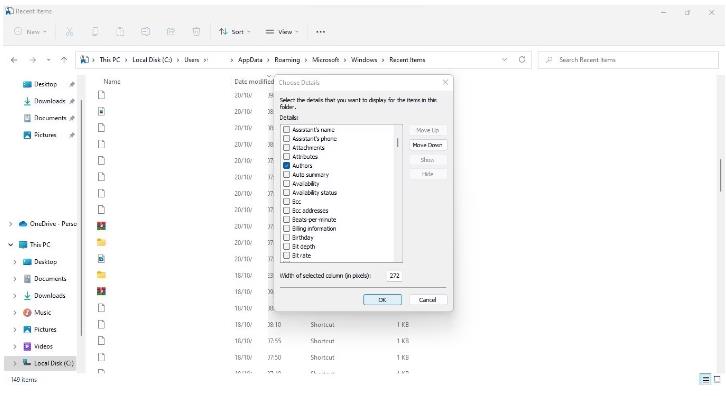Screen dimensions: 726x396
Task: Click OK in Choose Details dialog
Action: click(382, 300)
